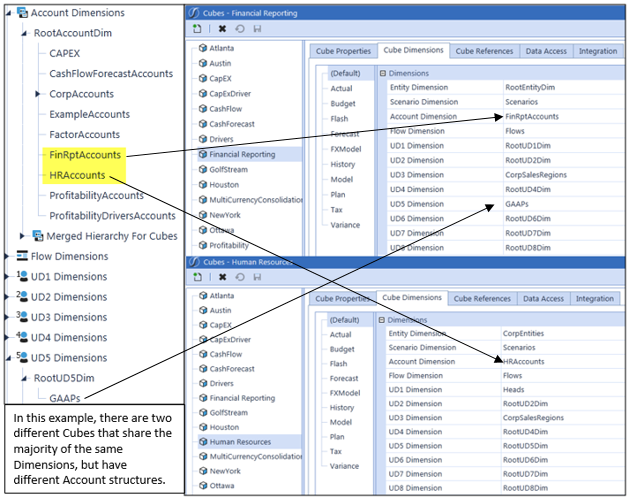The image size is (630, 499).
Task: Click RootEntityDim value for Entity Dimension
Action: [x=530, y=87]
